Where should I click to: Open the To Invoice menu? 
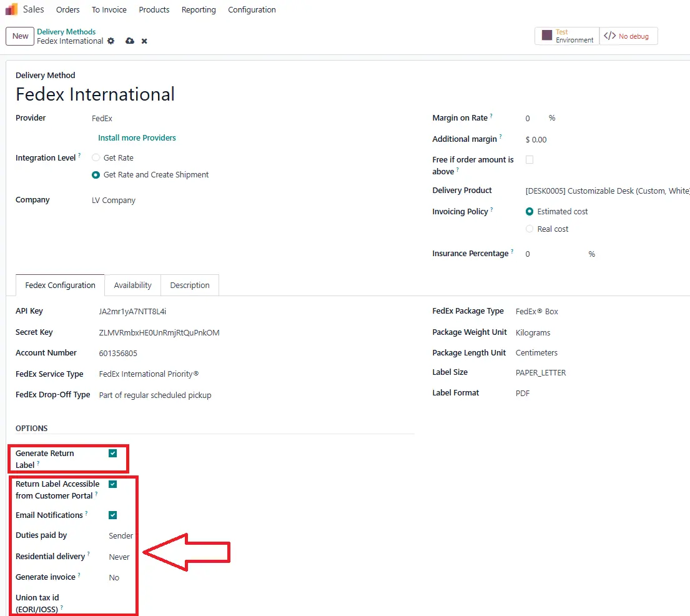pos(109,10)
